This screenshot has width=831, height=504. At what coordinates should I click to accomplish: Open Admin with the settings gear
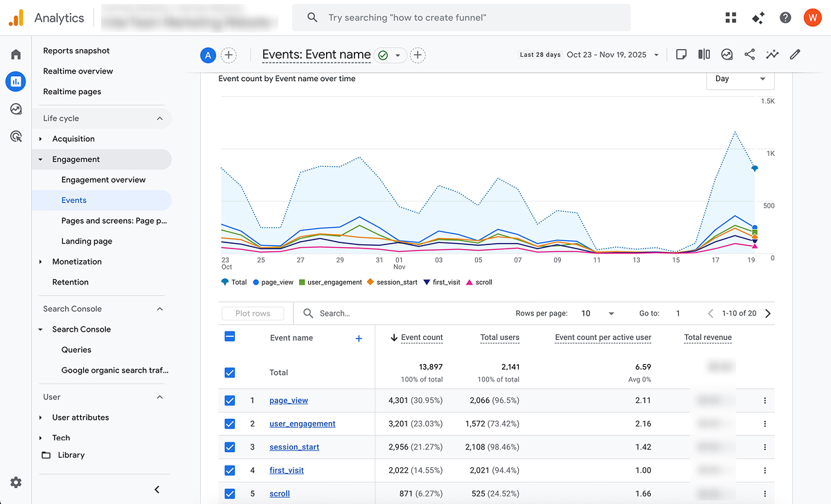coord(16,482)
